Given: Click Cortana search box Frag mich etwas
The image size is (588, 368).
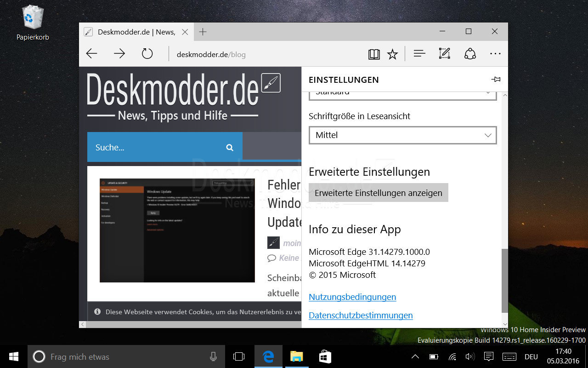Looking at the screenshot, I should pyautogui.click(x=126, y=356).
